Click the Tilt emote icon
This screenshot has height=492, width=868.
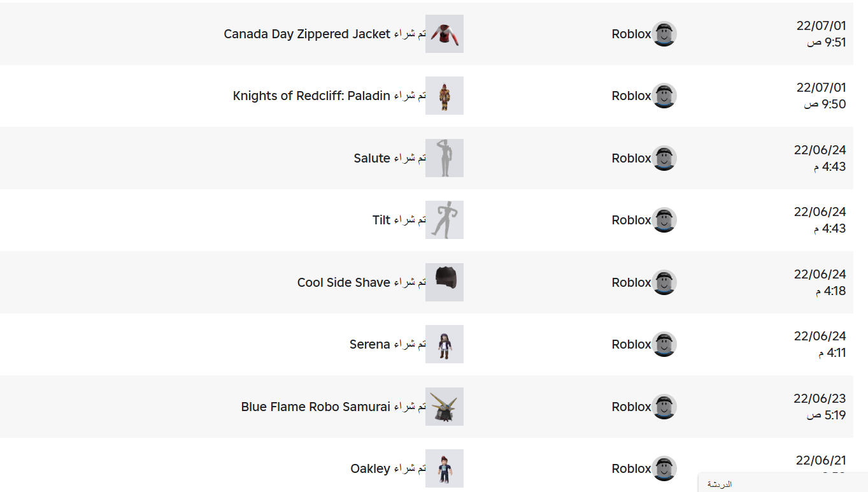[444, 220]
